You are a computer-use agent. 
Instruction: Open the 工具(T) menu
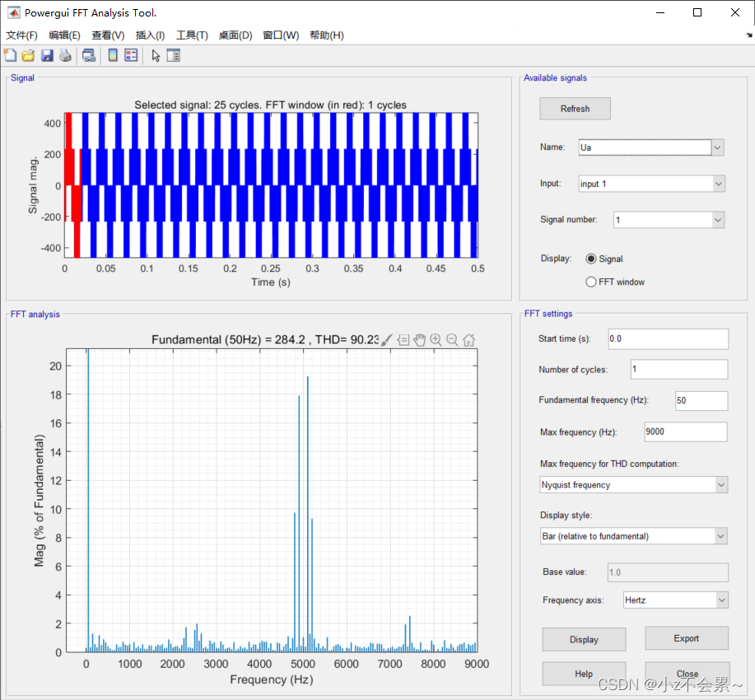192,35
